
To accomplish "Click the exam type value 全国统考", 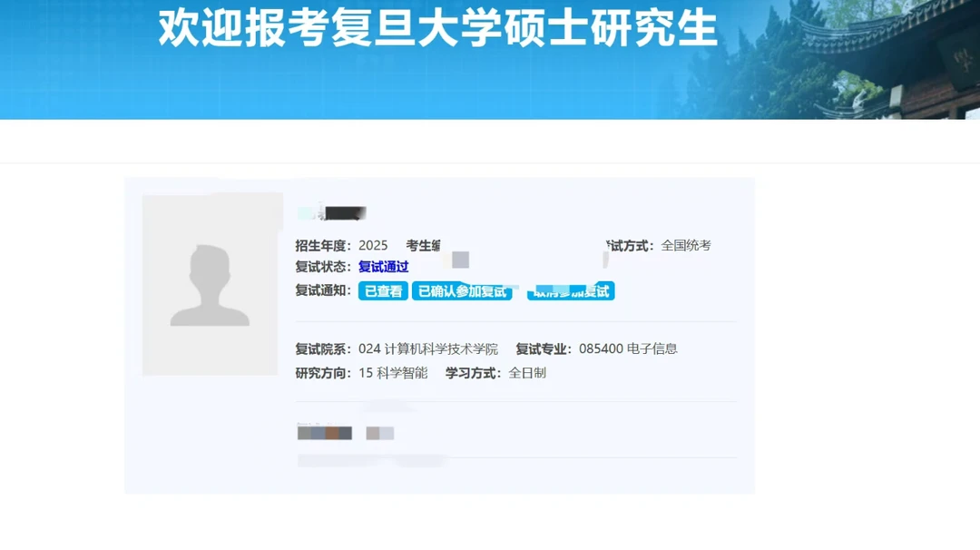I will tap(686, 246).
